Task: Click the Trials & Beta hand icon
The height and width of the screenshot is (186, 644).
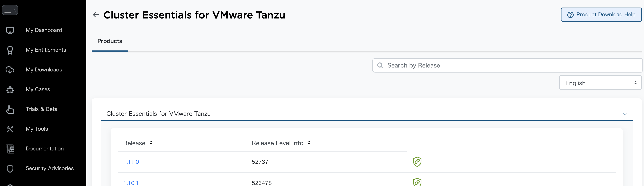Action: (10, 109)
